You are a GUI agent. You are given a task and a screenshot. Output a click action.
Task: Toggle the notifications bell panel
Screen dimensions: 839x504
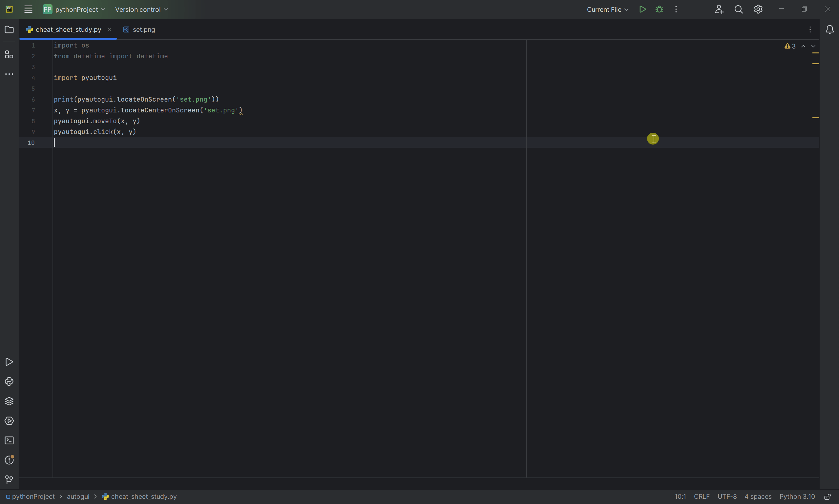[829, 29]
